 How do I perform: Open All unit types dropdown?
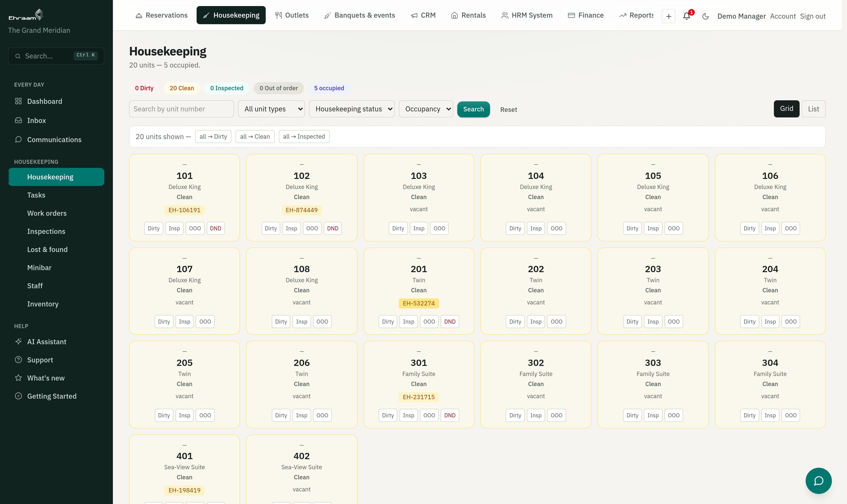[271, 109]
